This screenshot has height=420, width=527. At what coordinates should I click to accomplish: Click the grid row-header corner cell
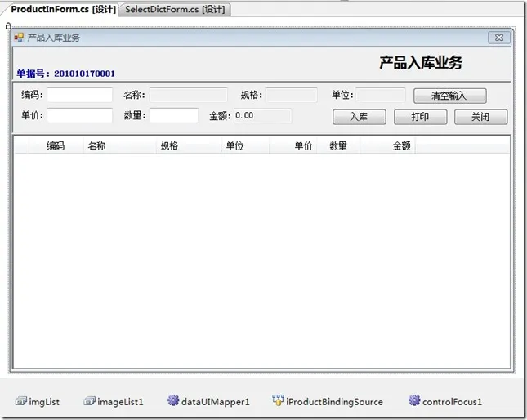(x=22, y=145)
